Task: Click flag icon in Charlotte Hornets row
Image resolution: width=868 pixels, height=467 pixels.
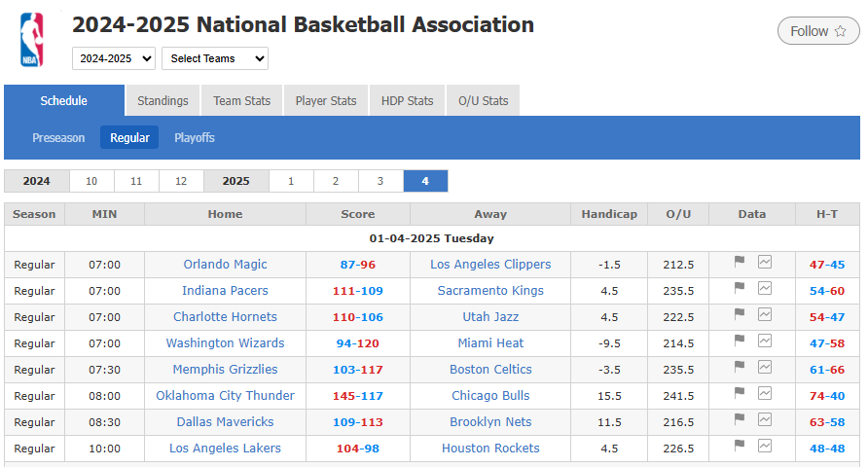Action: (740, 314)
